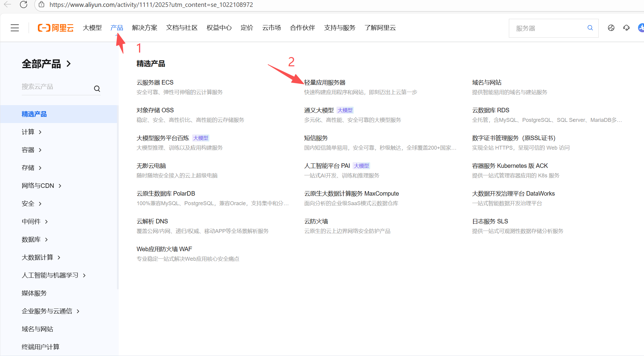644x356 pixels.
Task: Click the 搜索云产品 input field
Action: click(x=55, y=87)
